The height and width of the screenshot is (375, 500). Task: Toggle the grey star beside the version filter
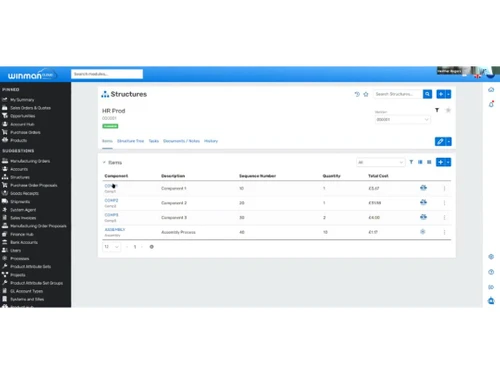coord(448,110)
